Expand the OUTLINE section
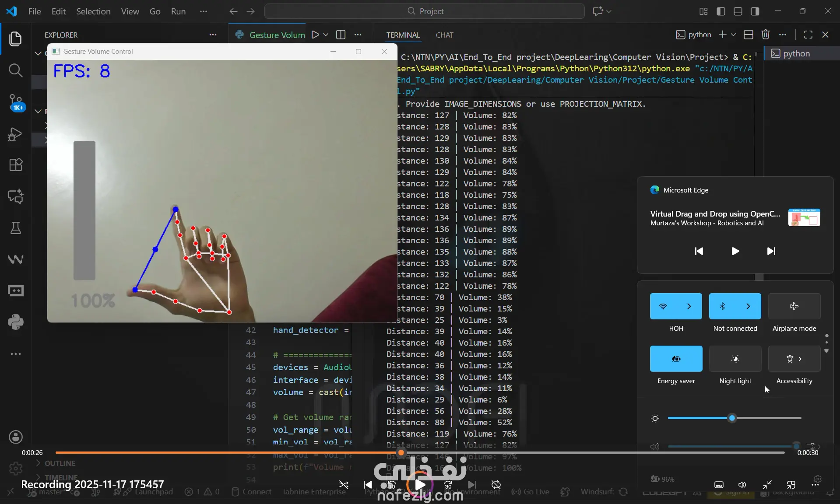Image resolution: width=840 pixels, height=504 pixels. pos(60,463)
